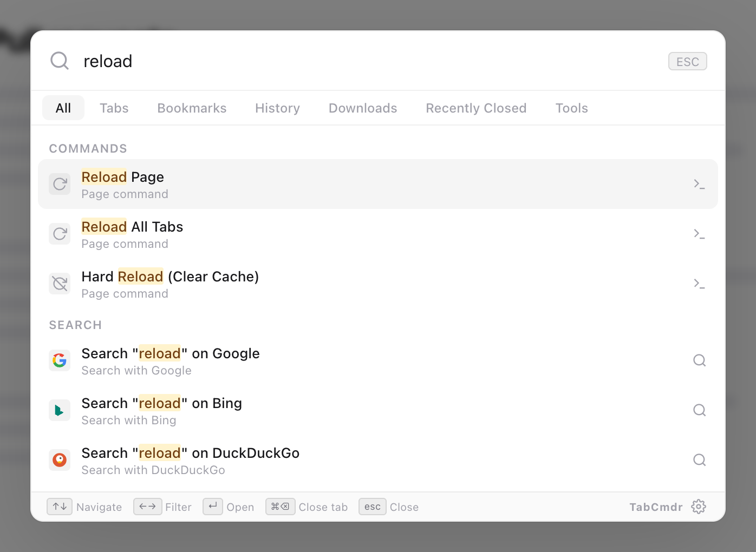Click "Search with Google" subtitle

pos(136,371)
